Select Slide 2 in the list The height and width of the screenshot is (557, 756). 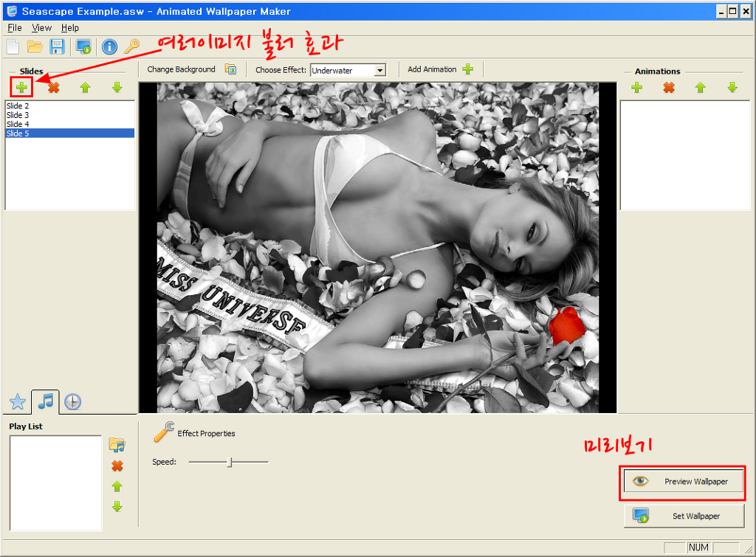[x=69, y=106]
